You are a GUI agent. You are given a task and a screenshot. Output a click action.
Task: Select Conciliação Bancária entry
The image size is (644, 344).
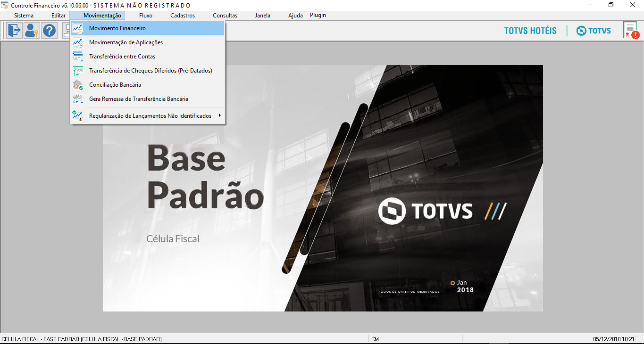click(x=147, y=85)
